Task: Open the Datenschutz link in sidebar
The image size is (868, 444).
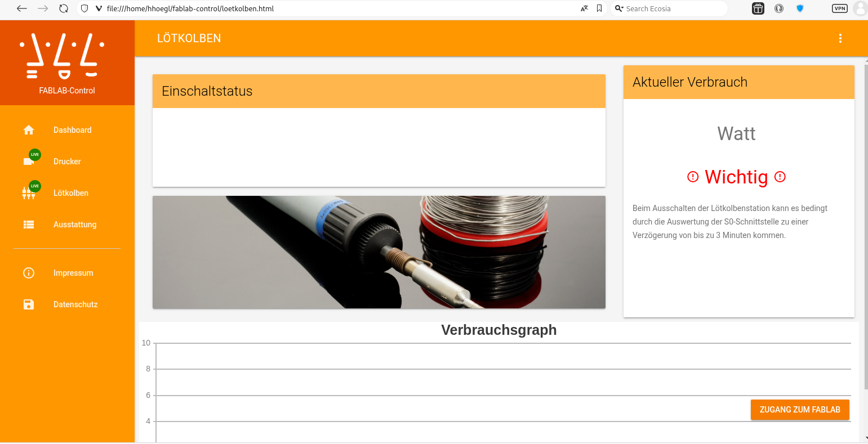Action: pos(75,304)
